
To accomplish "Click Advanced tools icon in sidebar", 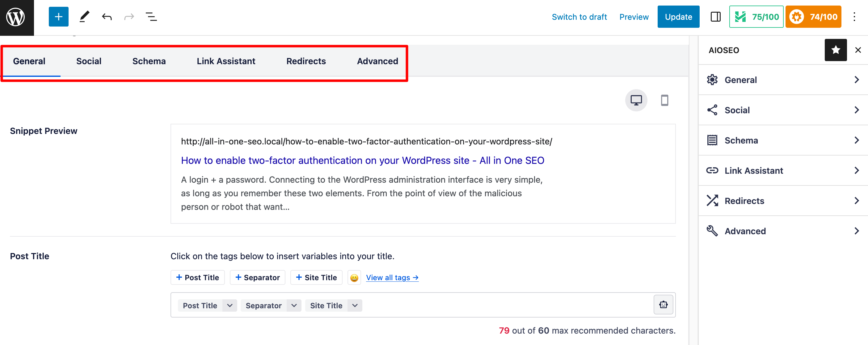I will pos(712,231).
